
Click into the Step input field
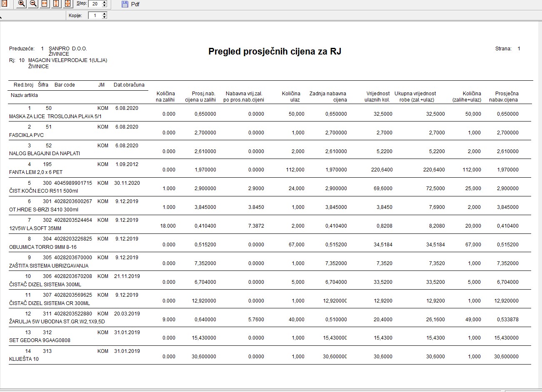tap(95, 4)
